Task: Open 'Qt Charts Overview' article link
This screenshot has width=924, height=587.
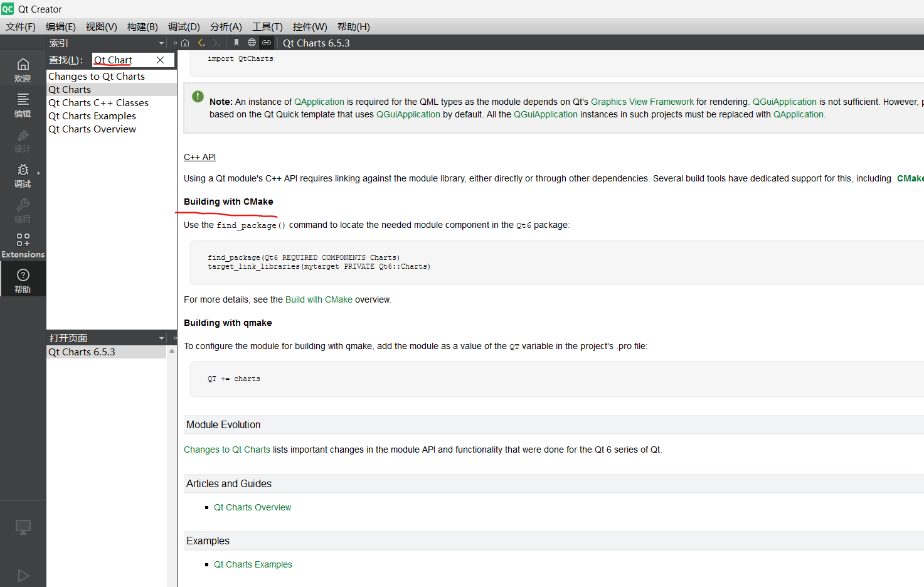Action: pyautogui.click(x=252, y=507)
